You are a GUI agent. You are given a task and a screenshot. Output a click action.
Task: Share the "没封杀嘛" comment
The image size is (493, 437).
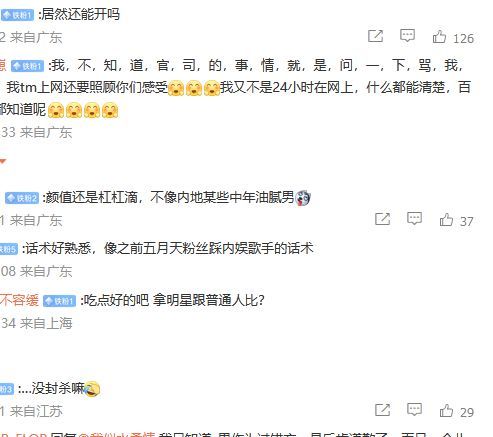pyautogui.click(x=382, y=410)
